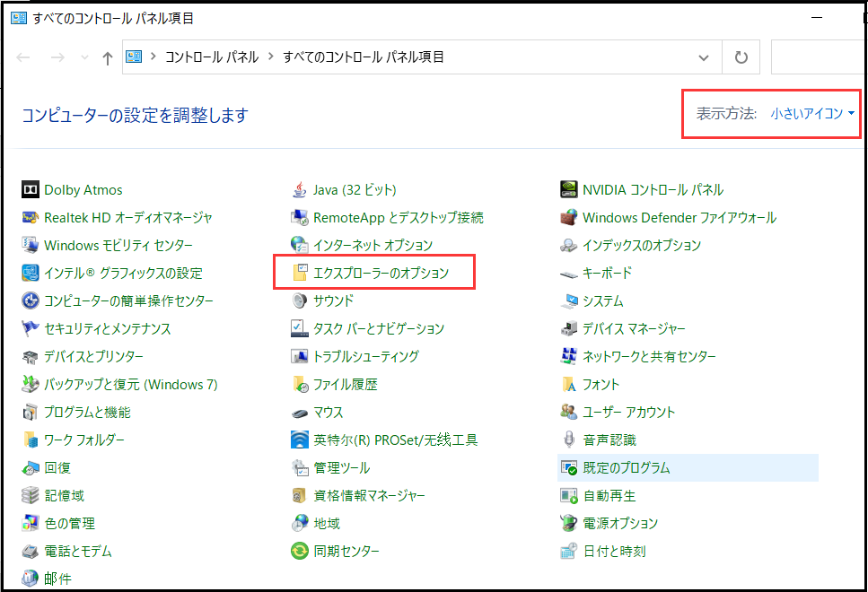
Task: Click the デバイス マネージャー icon
Action: (568, 328)
